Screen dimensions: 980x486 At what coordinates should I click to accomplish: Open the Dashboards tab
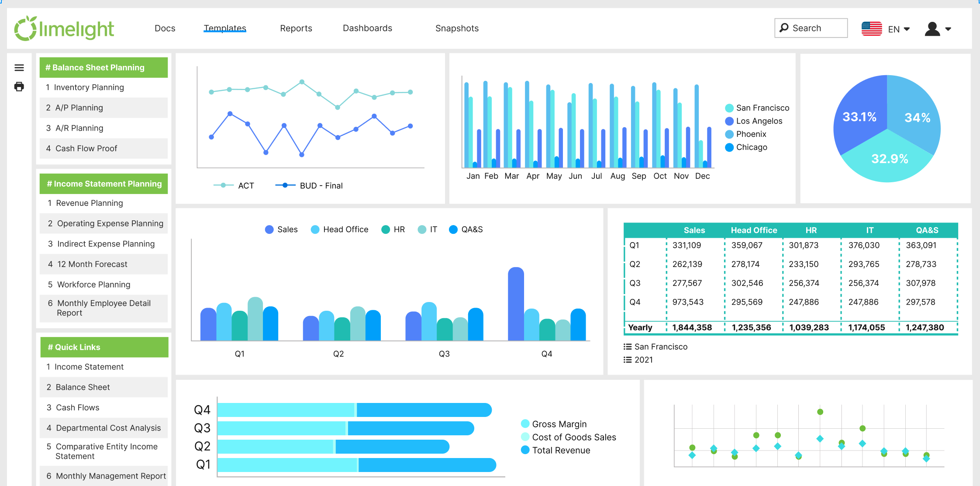[x=368, y=28]
